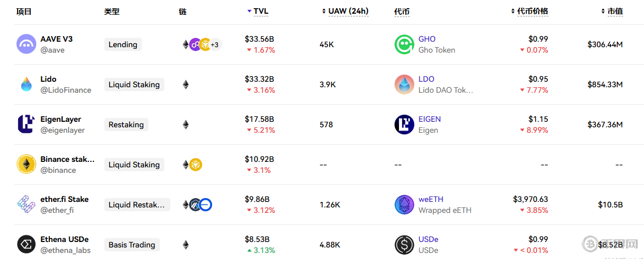Click the Lido droplet logo
This screenshot has width=644, height=259.
coord(26,84)
